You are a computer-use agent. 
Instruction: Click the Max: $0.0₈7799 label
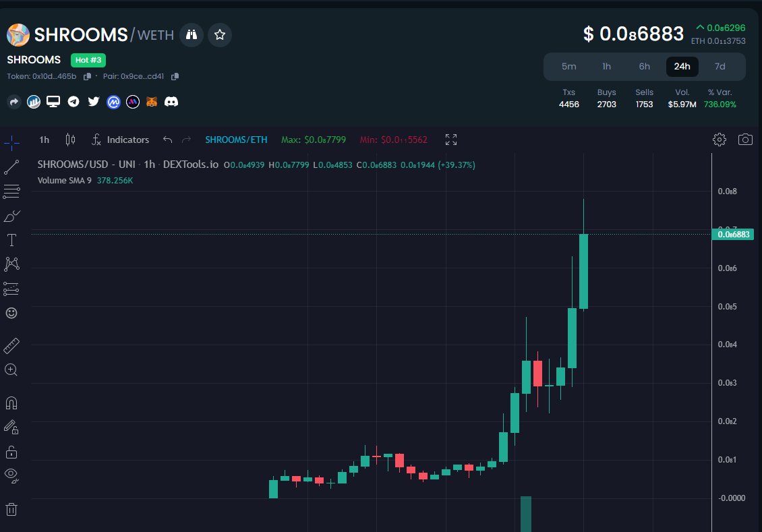314,140
